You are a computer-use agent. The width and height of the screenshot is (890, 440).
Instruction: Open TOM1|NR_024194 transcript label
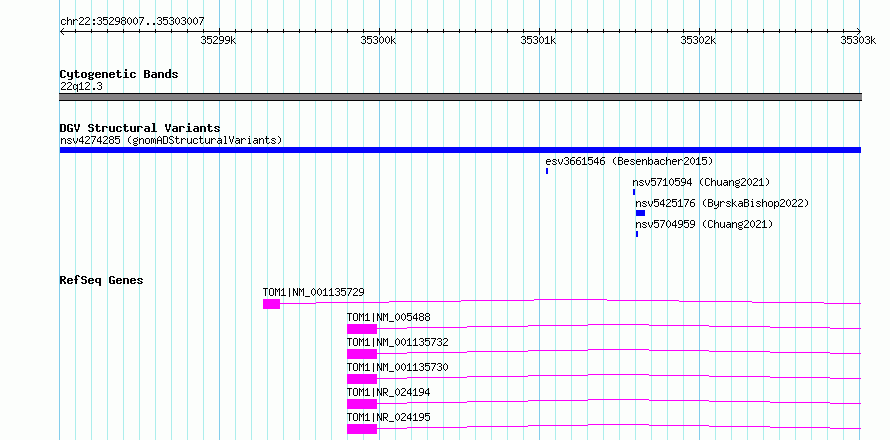388,392
